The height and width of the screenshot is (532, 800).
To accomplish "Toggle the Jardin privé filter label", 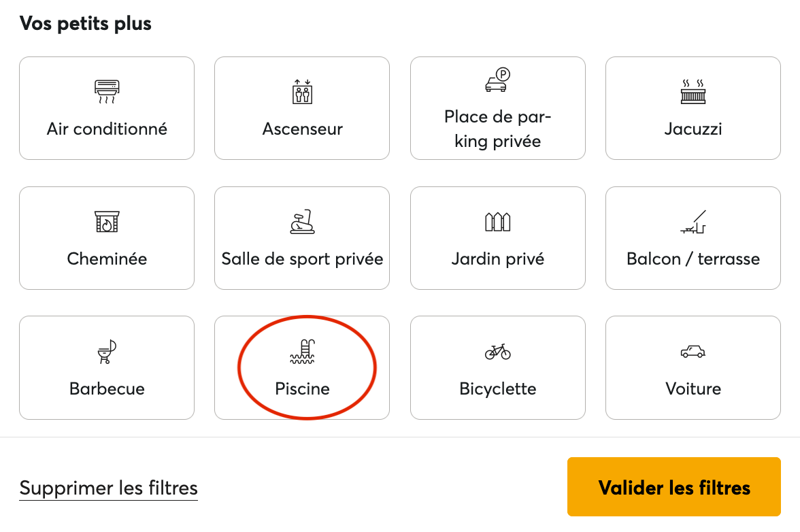I will [x=497, y=259].
